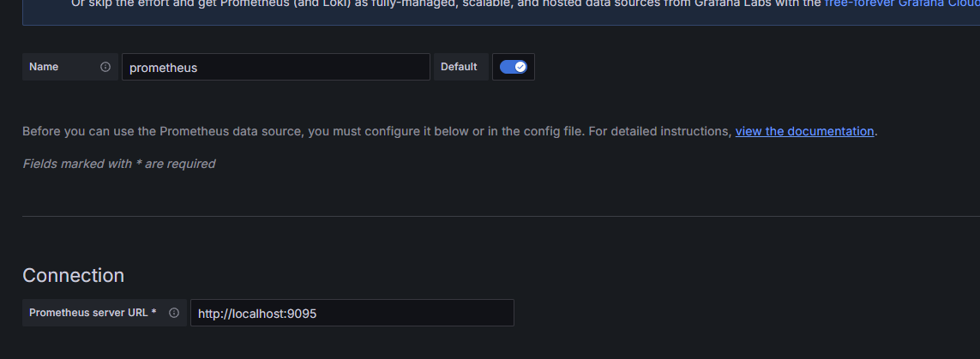The width and height of the screenshot is (980, 359).
Task: Click the "Name" field label
Action: [x=44, y=67]
